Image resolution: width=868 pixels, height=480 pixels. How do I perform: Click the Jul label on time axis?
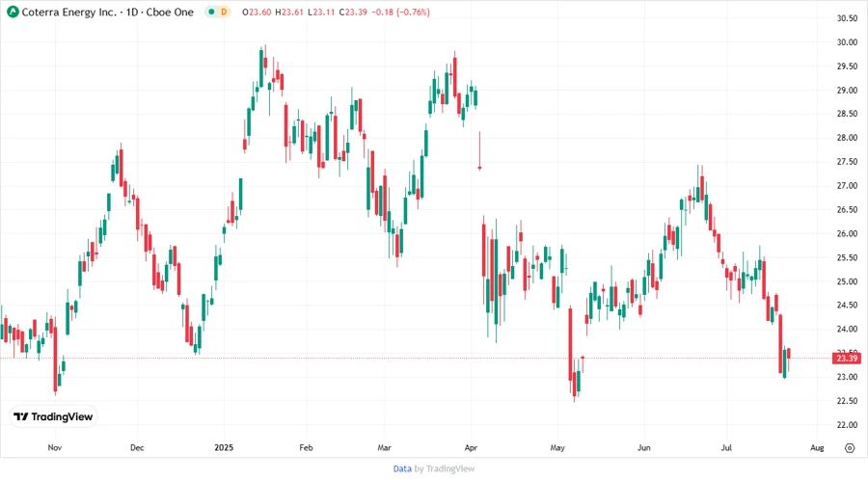726,448
